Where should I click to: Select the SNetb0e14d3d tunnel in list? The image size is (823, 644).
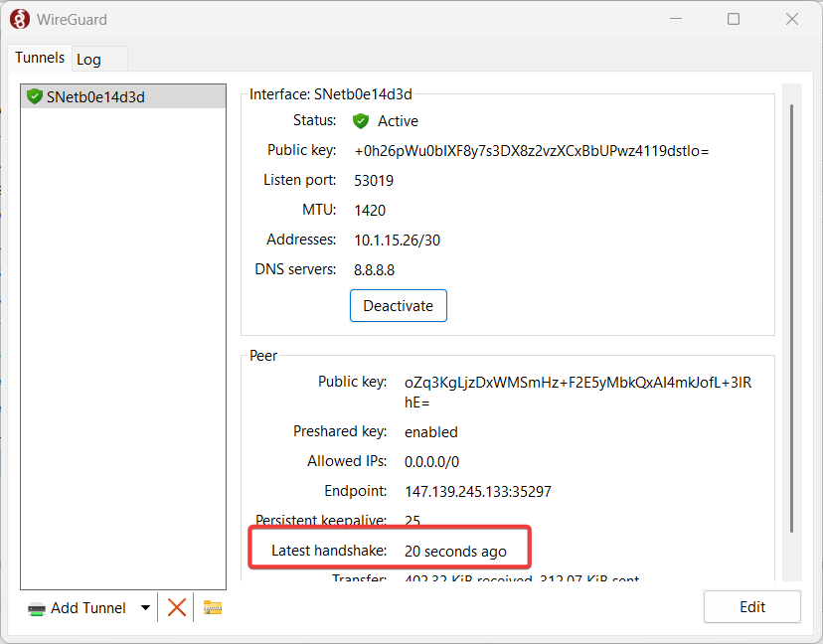pyautogui.click(x=123, y=97)
